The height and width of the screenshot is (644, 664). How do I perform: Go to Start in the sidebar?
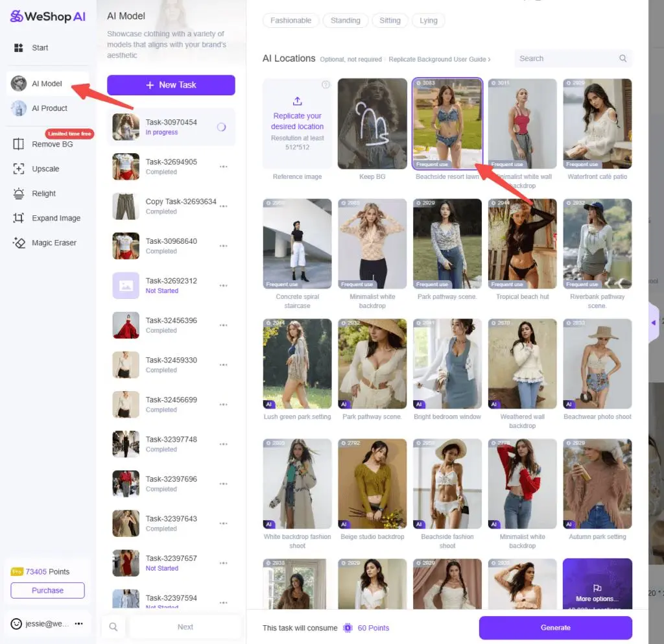point(47,48)
